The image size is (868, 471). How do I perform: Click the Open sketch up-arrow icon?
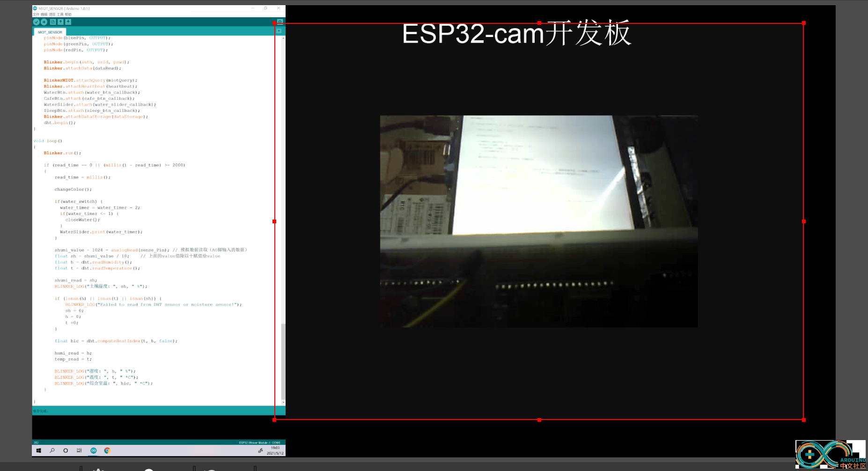[x=60, y=22]
